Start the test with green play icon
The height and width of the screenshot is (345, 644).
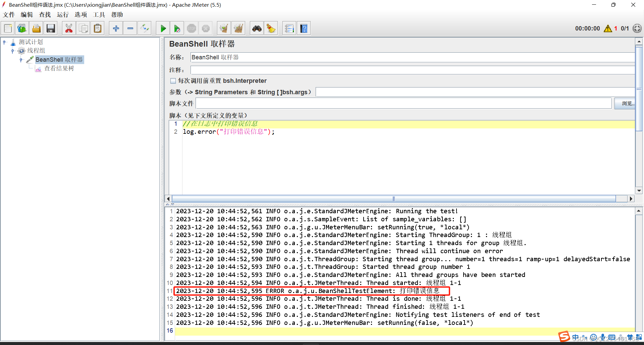(x=163, y=28)
